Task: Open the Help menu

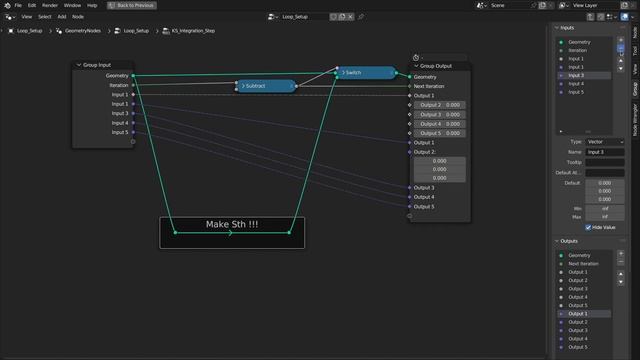Action: (92, 5)
